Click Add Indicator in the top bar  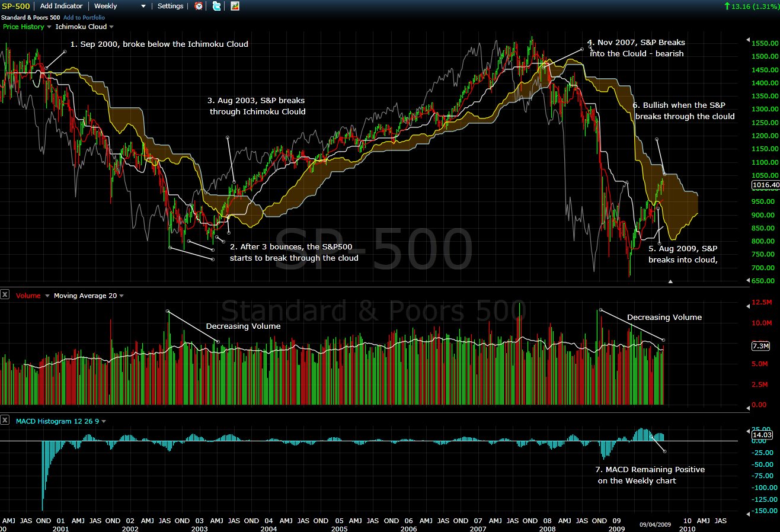(62, 6)
